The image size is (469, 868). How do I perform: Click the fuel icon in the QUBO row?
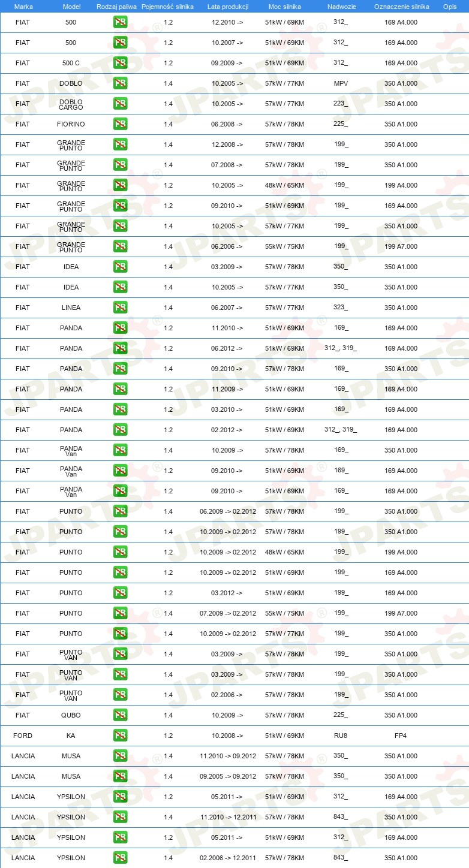(x=120, y=715)
